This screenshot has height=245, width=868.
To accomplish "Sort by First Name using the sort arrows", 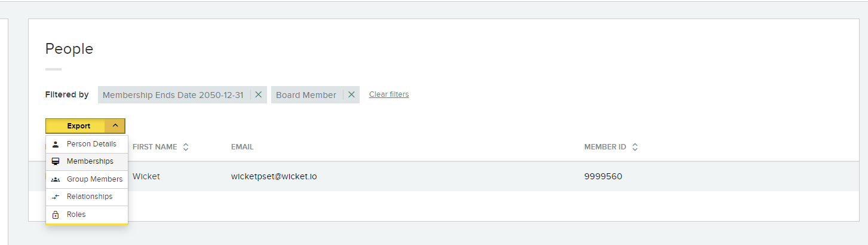I will (186, 147).
